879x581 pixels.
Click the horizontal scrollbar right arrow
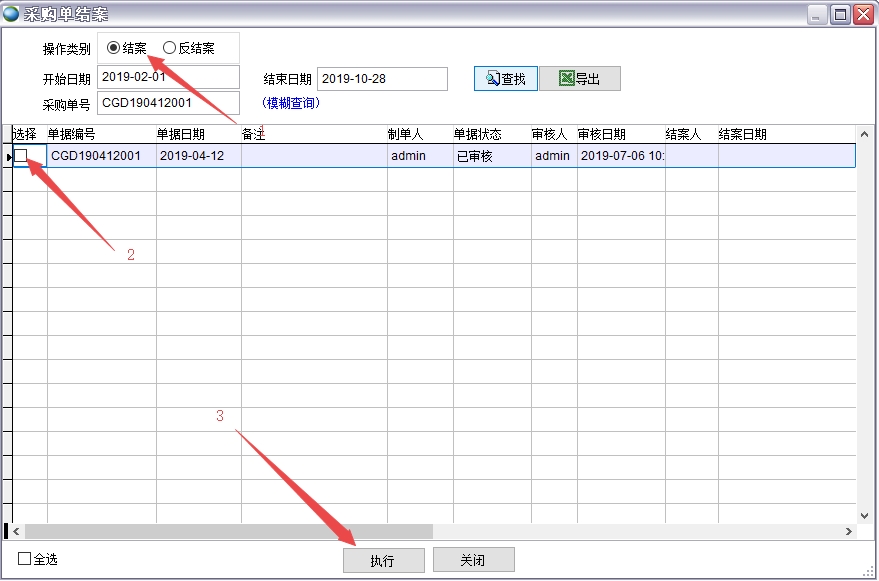pos(849,532)
